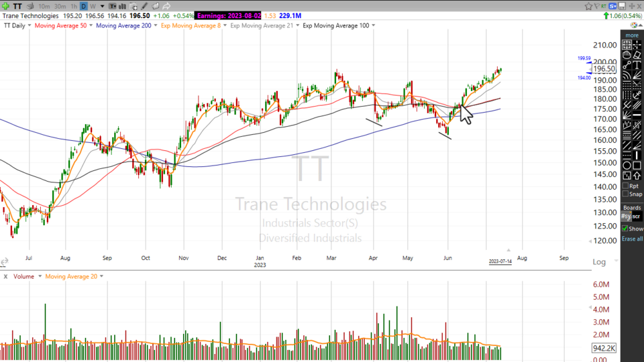This screenshot has width=644, height=362.
Task: Collapse drawing toolbar with the up triangle
Action: 640,25
